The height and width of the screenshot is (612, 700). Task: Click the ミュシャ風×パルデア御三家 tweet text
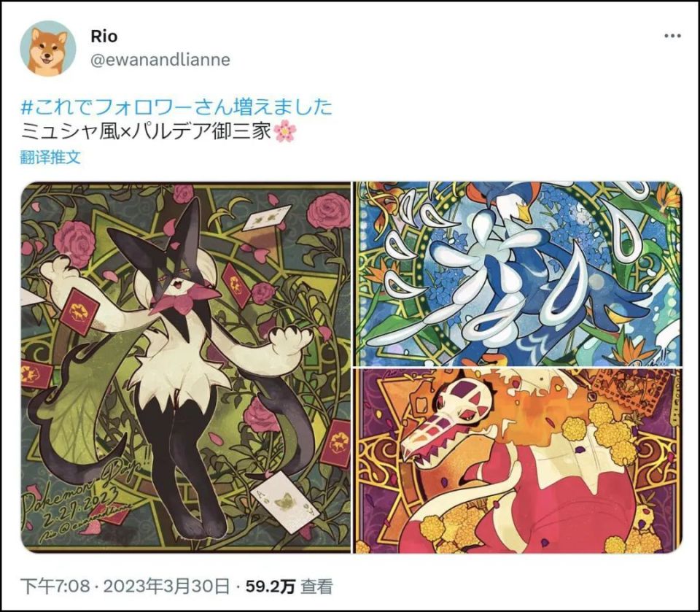[x=146, y=133]
